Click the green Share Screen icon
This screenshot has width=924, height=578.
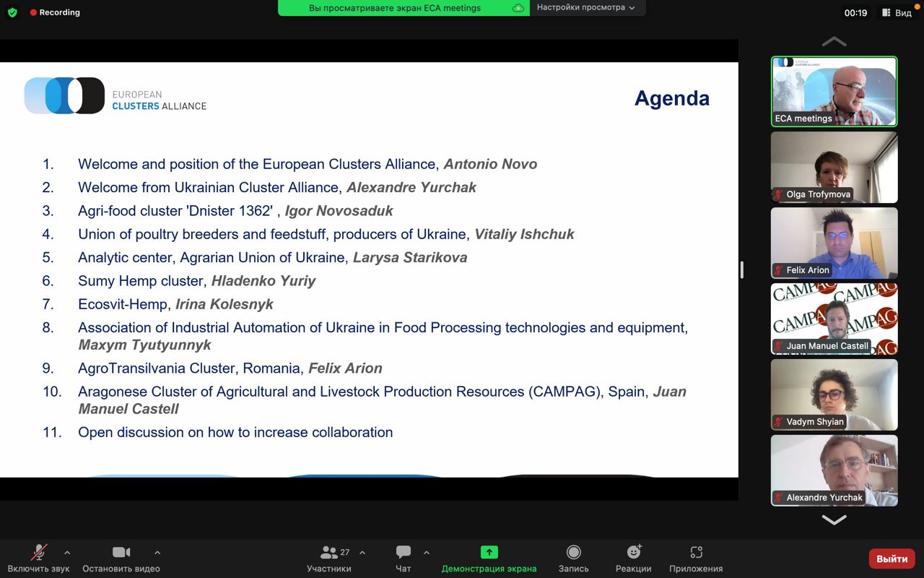tap(489, 553)
